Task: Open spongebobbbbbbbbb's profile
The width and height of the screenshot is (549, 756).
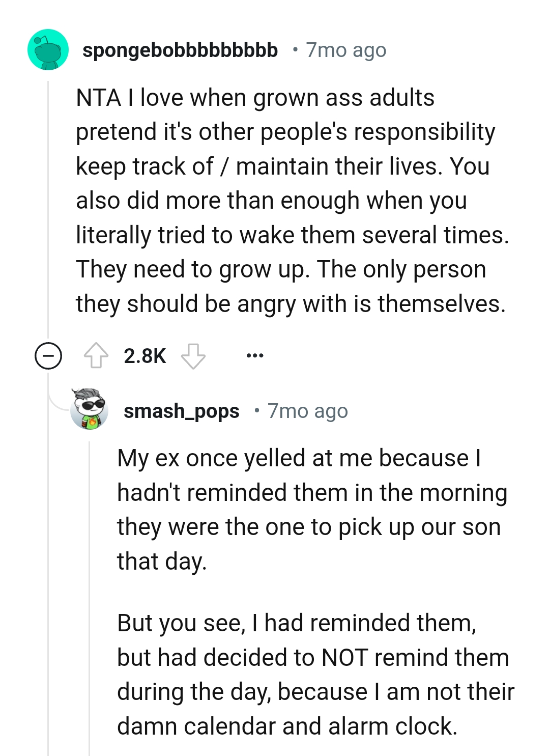Action: 181,50
